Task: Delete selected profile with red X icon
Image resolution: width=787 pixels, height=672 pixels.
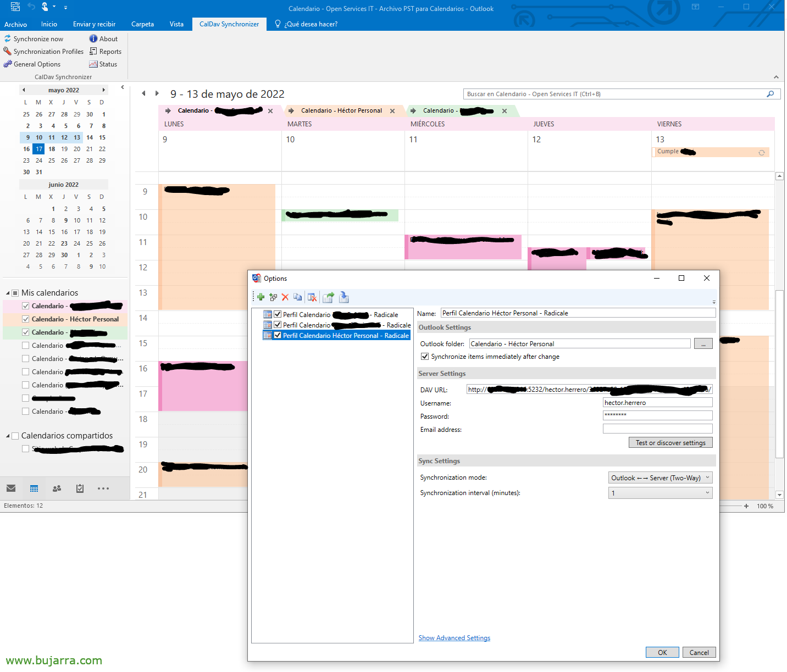Action: click(x=285, y=297)
